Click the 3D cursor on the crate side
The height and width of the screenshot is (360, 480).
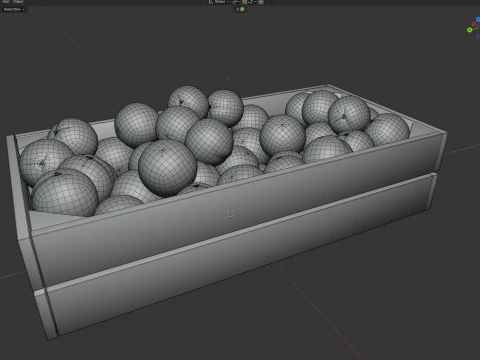point(230,214)
